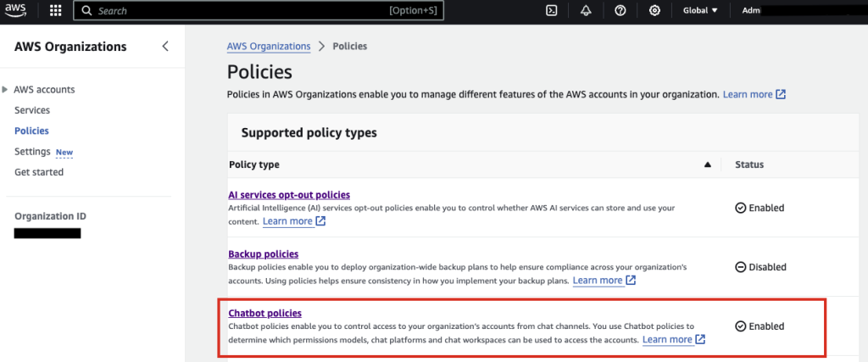The image size is (868, 362).
Task: Open the CloudShell terminal icon
Action: 551,10
